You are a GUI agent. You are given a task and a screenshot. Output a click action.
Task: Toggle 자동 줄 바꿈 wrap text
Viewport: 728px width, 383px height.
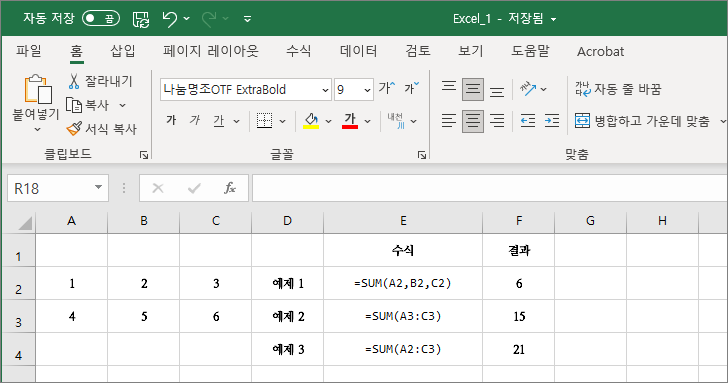click(618, 89)
